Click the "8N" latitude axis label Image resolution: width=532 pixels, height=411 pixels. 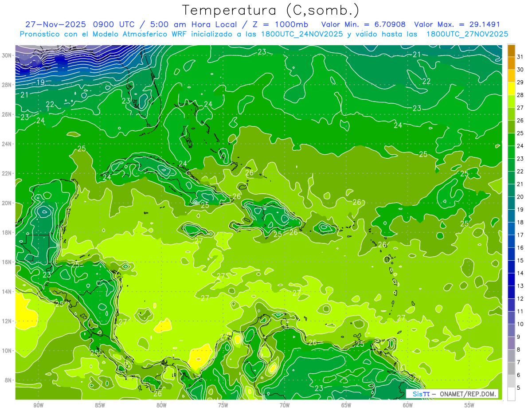pos(8,380)
